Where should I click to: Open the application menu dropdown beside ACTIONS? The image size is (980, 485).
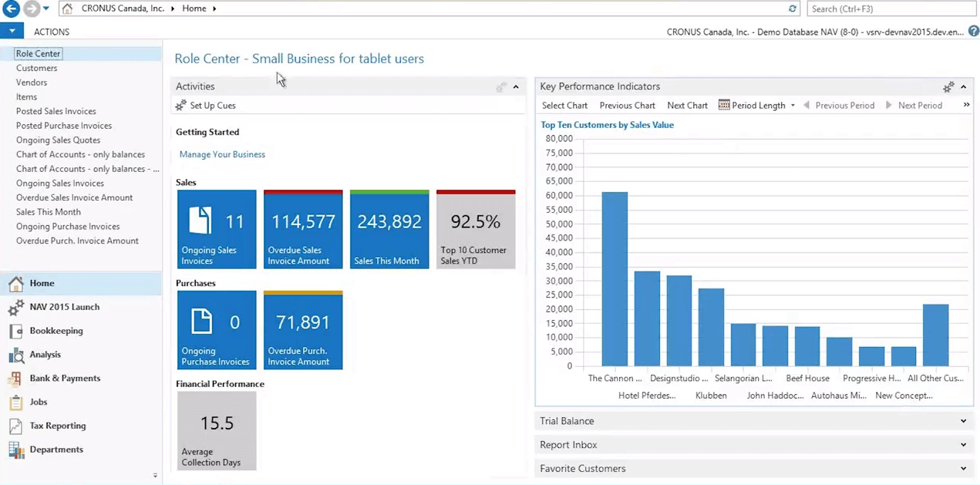click(x=12, y=32)
